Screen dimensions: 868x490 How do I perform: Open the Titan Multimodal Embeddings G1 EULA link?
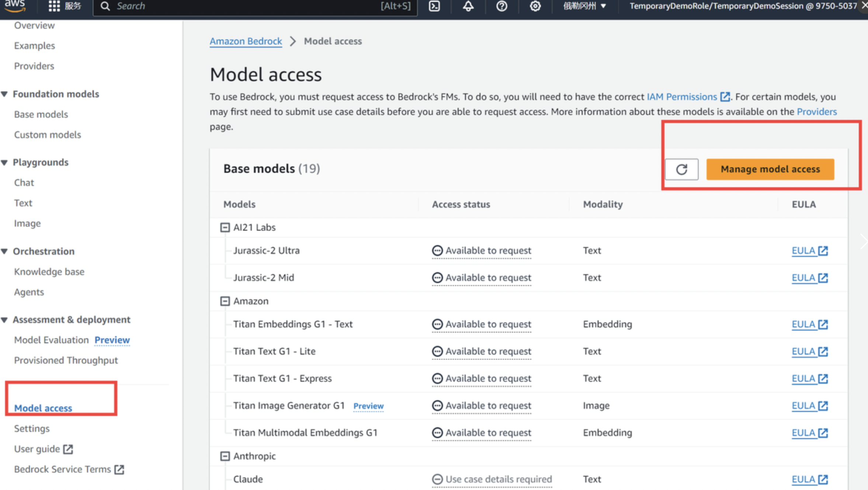810,433
